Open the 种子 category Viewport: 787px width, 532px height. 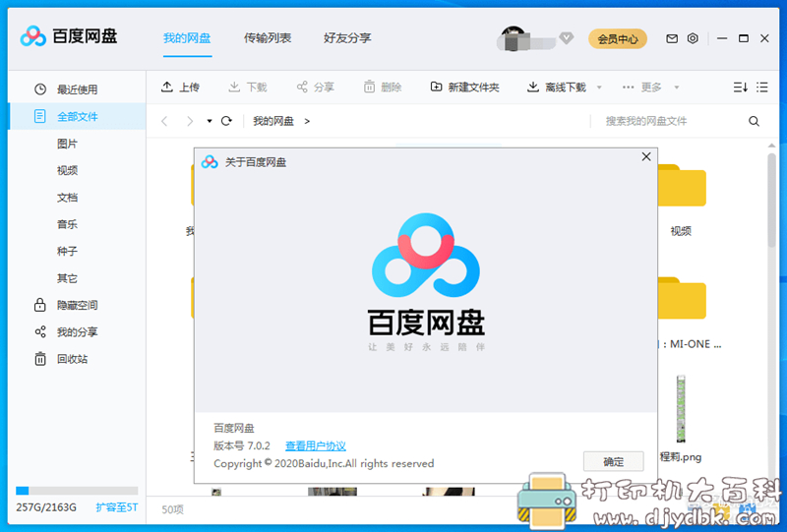pos(67,252)
